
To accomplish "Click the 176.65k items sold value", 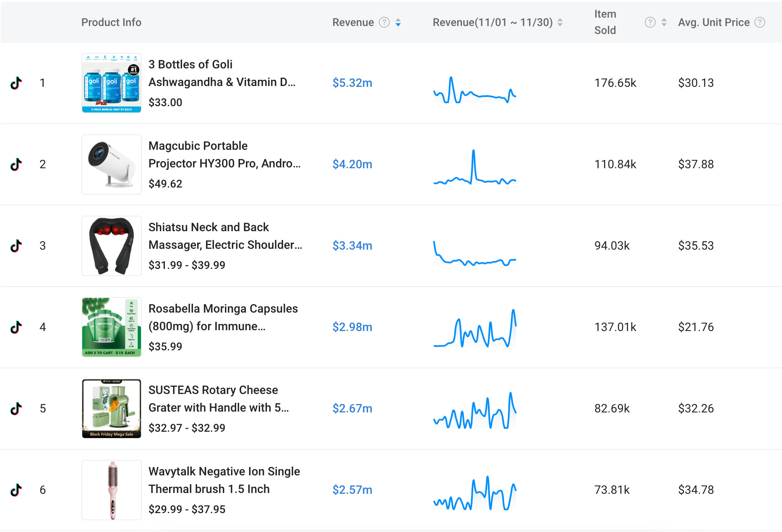I will pyautogui.click(x=615, y=83).
